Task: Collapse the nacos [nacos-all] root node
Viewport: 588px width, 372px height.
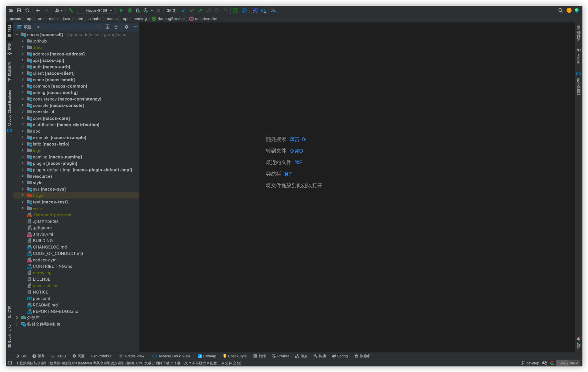Action: [x=17, y=34]
